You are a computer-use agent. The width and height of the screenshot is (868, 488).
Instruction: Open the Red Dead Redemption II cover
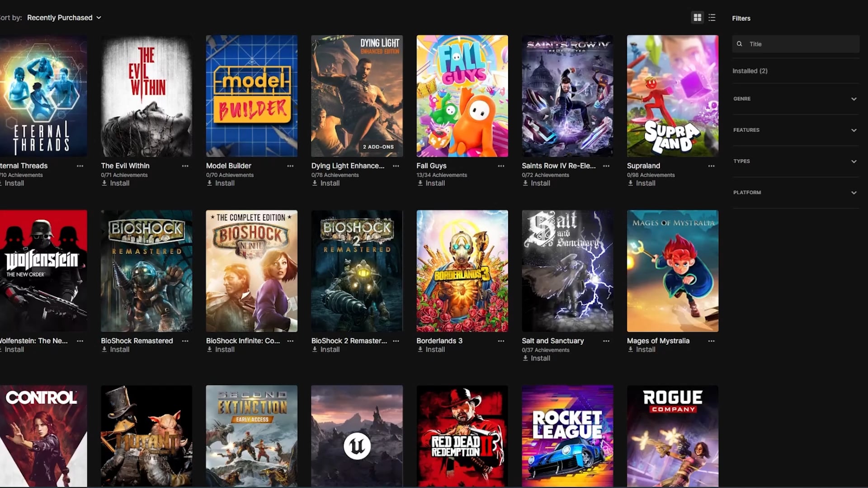coord(462,436)
